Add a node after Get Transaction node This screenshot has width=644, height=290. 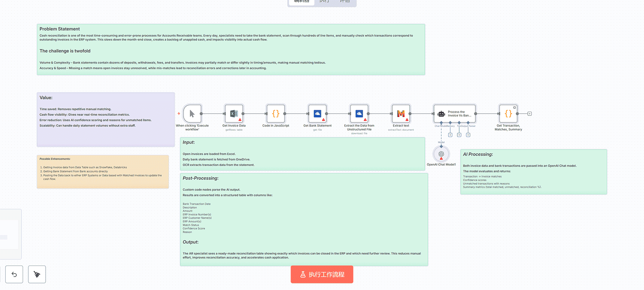pos(530,114)
